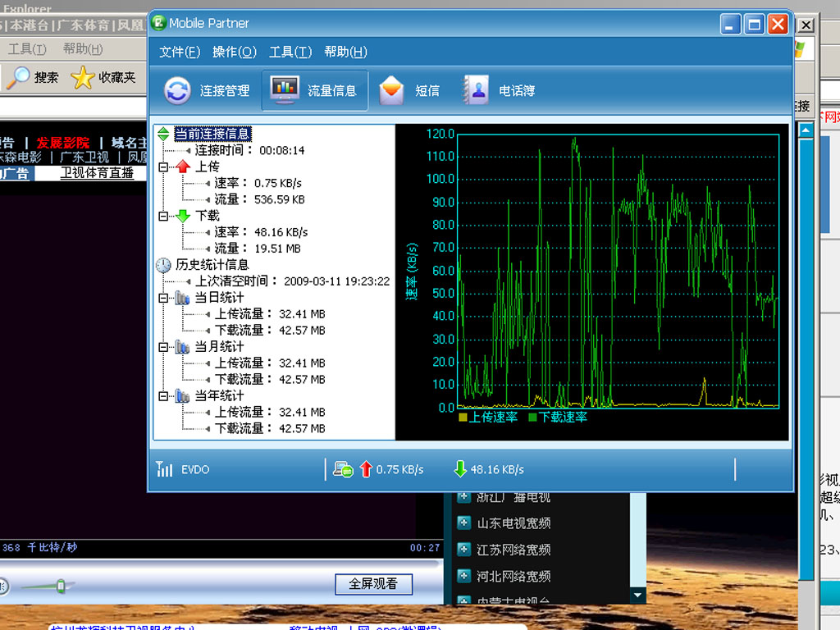Click the 流量信息 statistics monitor icon

285,89
